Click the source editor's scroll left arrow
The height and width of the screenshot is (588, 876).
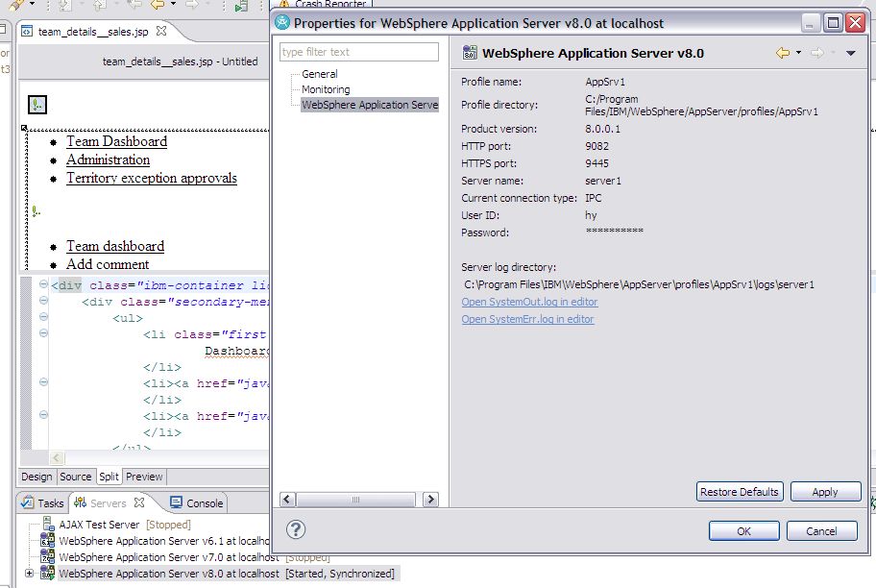tap(56, 458)
